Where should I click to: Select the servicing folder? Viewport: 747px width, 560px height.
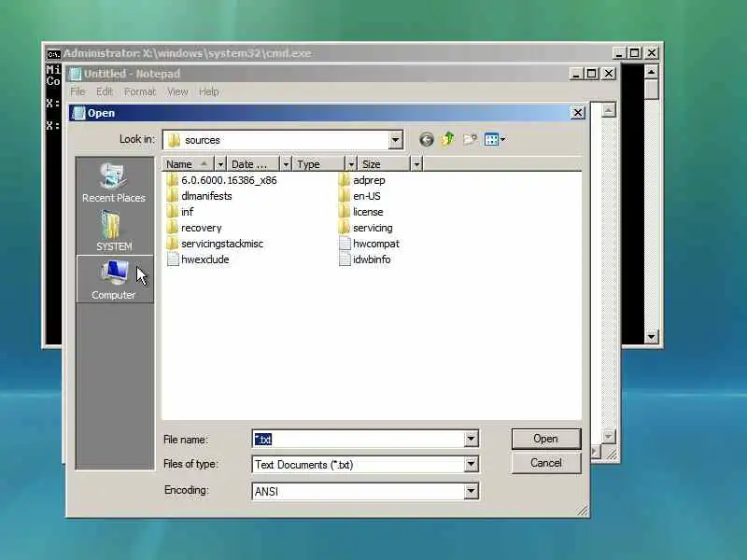coord(365,228)
